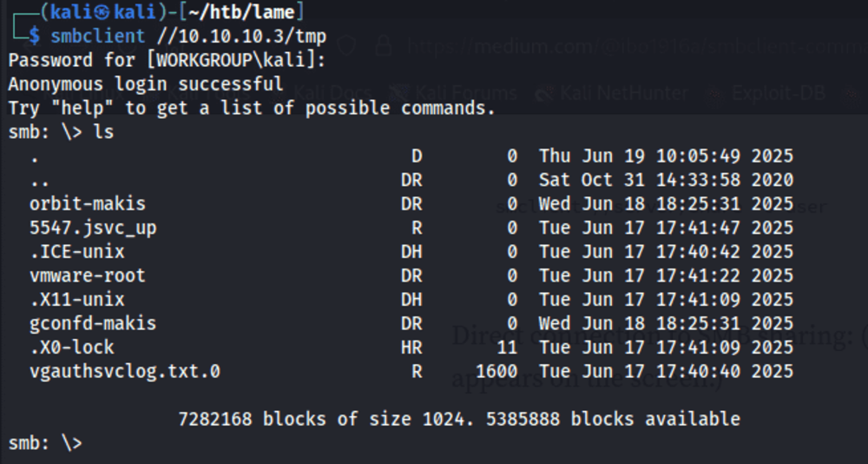Viewport: 868px width, 464px height.
Task: Click the shield tracking-protection icon in address bar
Action: (x=347, y=45)
